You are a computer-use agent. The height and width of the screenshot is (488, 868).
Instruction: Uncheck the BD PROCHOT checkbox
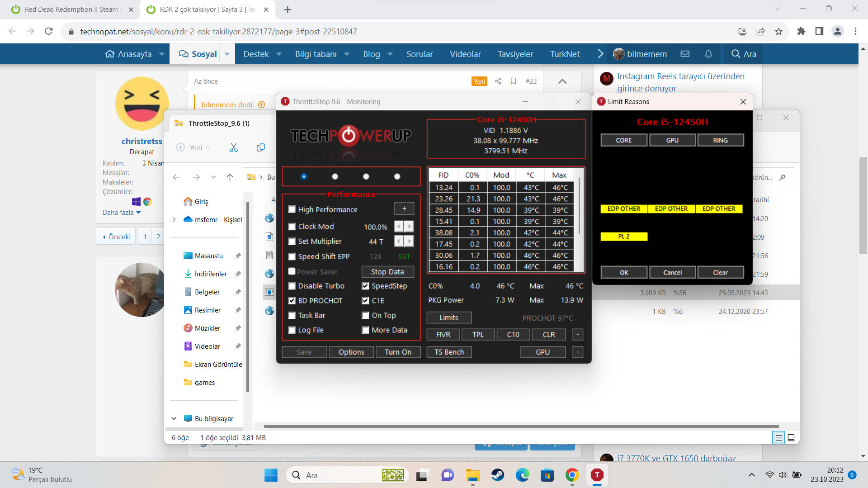click(292, 301)
